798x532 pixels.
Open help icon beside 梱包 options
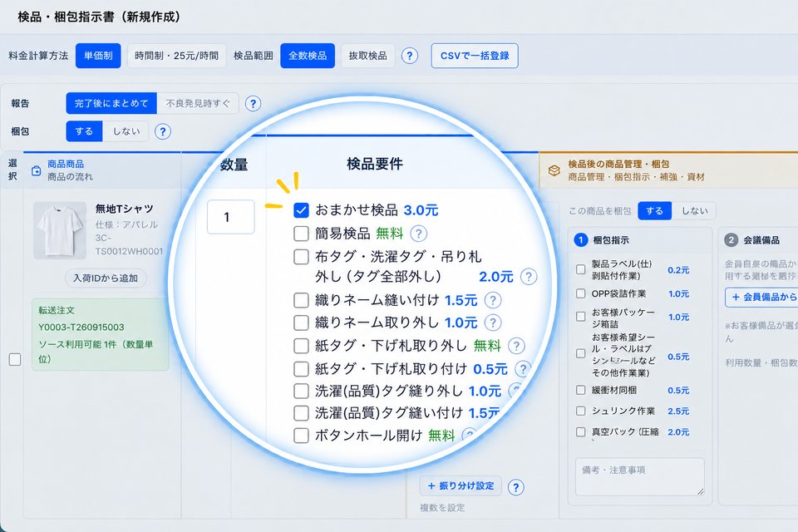(162, 131)
